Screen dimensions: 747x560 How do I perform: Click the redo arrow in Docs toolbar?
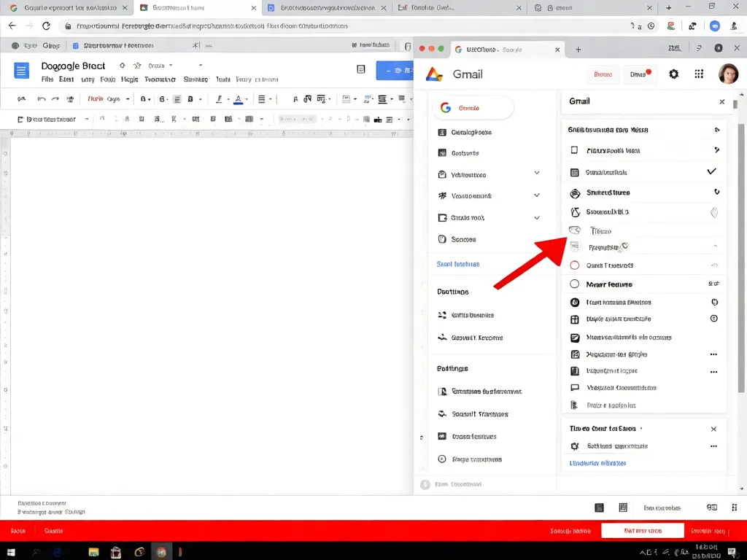(55, 99)
